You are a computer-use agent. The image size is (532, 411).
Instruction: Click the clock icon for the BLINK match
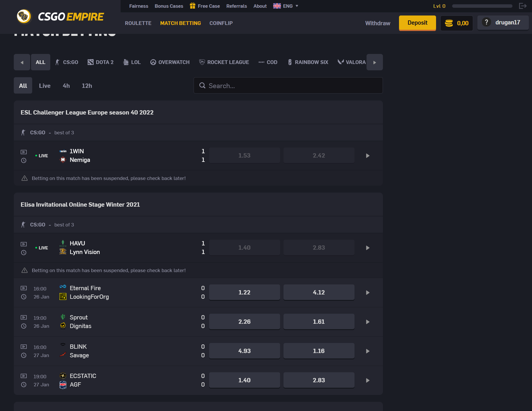tap(24, 355)
